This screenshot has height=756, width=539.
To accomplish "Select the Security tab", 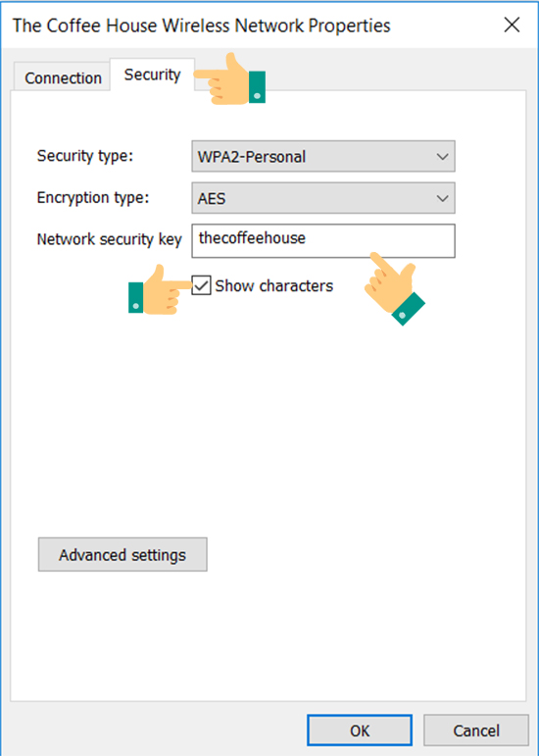I will click(152, 75).
